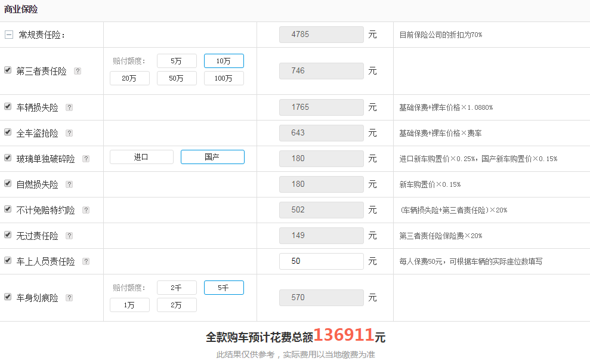Viewport: 590px width, 364px height.
Task: Click the 第三者责任险保险费×20% note
Action: tap(441, 236)
